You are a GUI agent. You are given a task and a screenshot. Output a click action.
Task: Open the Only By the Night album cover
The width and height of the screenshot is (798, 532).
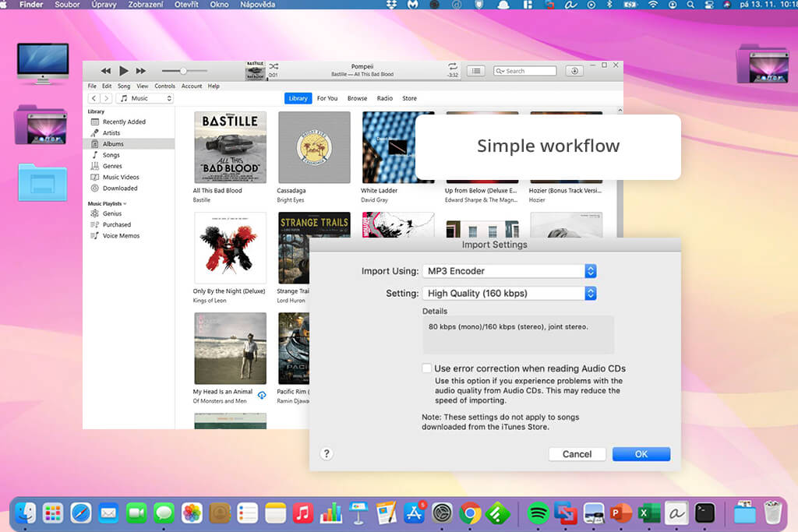point(230,248)
